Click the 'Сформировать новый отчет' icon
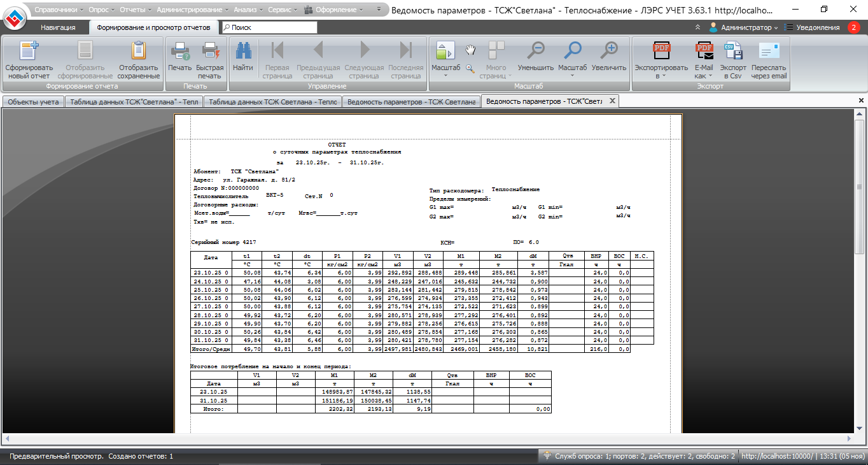Screen dimensions: 868x465 29,51
